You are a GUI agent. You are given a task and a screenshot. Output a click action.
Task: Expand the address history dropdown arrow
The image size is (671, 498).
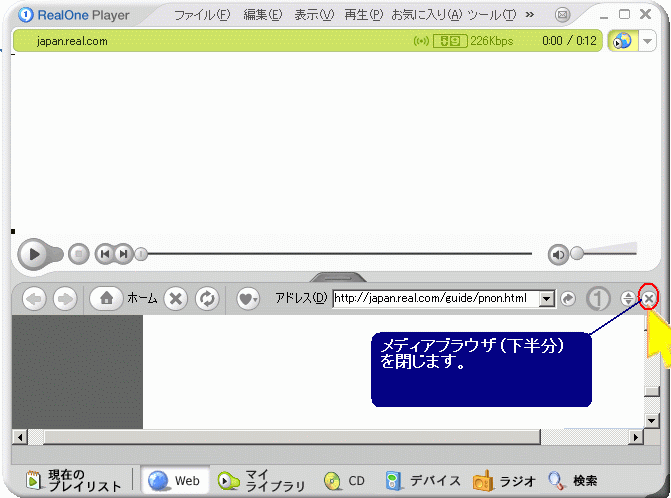click(546, 299)
